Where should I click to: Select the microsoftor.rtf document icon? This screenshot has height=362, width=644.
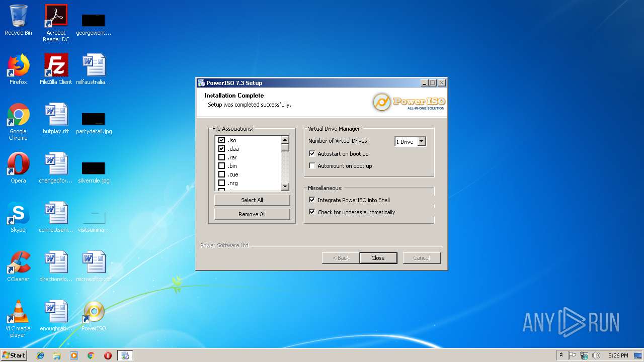click(x=94, y=266)
